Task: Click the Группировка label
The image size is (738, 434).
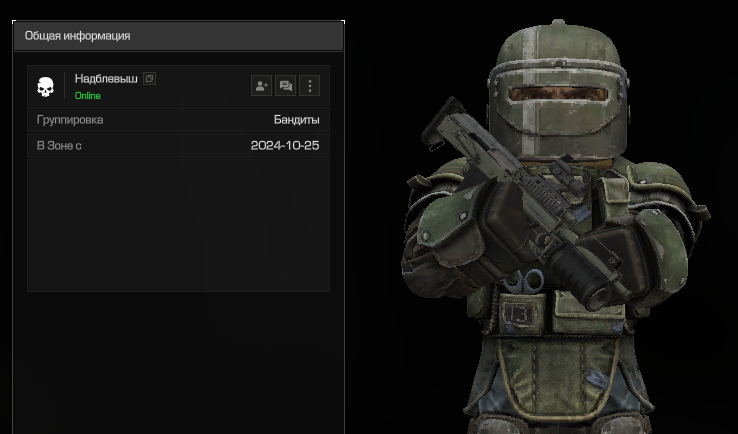Action: tap(70, 120)
